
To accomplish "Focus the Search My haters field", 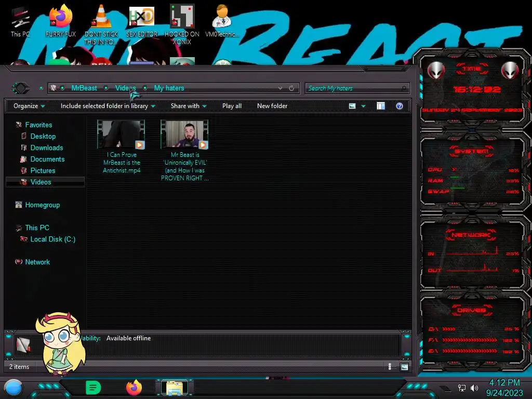I will point(357,88).
